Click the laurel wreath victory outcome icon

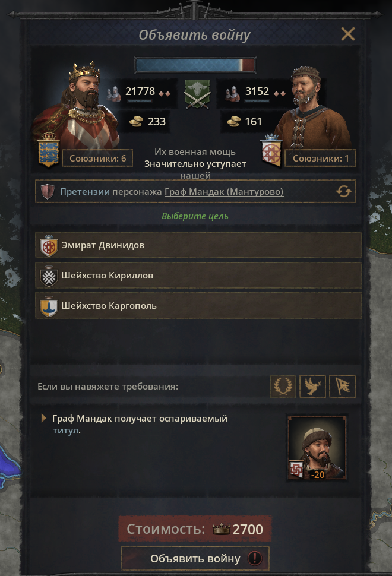click(283, 387)
